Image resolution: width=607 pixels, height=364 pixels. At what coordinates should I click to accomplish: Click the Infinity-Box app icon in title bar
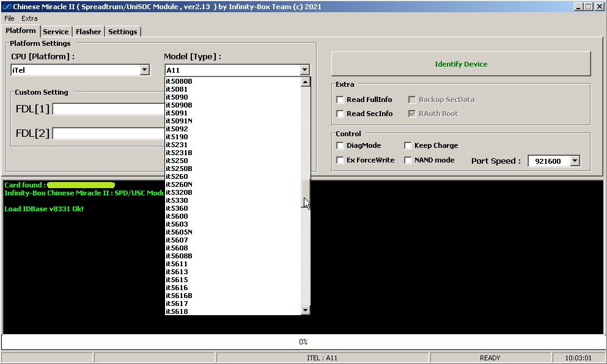click(x=7, y=7)
